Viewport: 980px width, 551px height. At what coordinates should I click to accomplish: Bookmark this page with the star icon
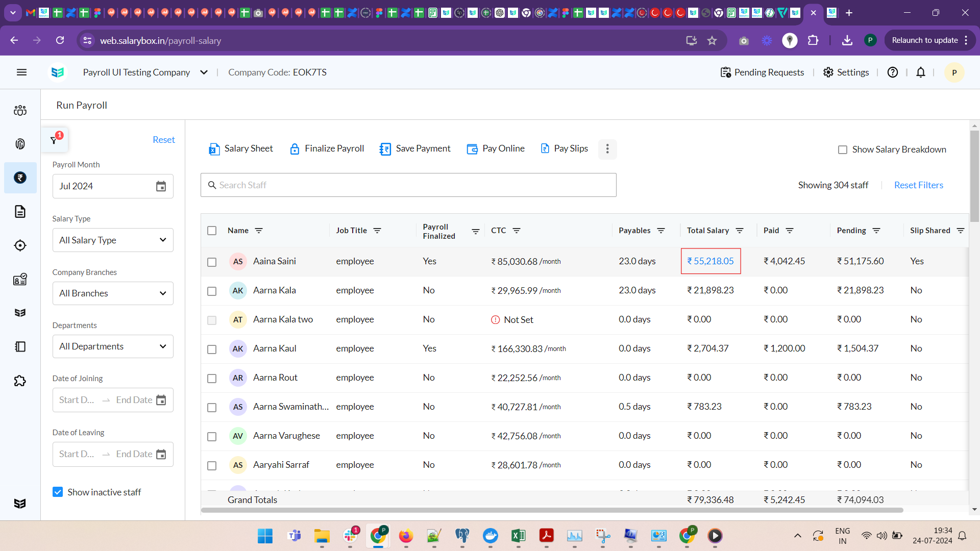712,40
